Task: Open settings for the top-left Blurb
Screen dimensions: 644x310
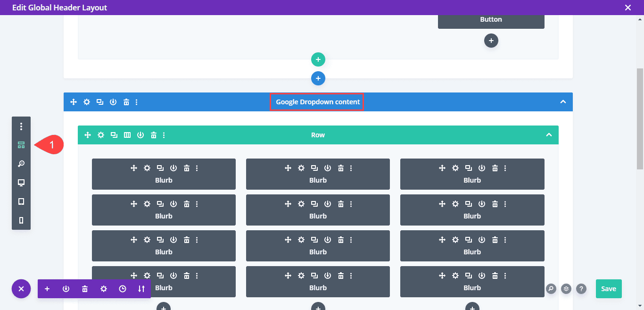Action: [x=147, y=168]
